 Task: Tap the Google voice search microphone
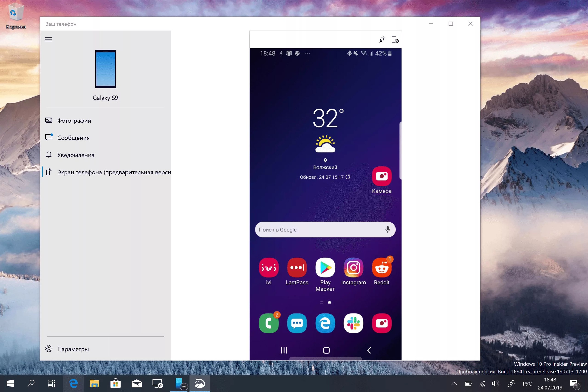click(x=387, y=229)
